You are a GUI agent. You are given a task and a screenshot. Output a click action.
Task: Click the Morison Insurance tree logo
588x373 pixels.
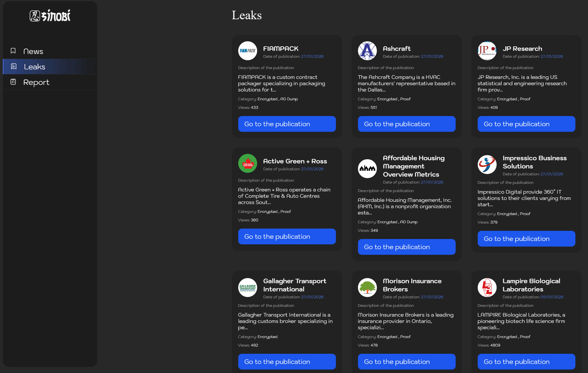[x=367, y=288]
